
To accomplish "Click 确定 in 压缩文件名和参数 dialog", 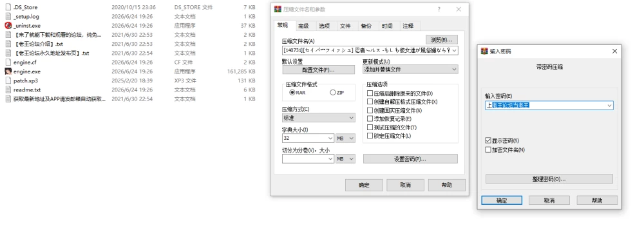I will pyautogui.click(x=364, y=185).
